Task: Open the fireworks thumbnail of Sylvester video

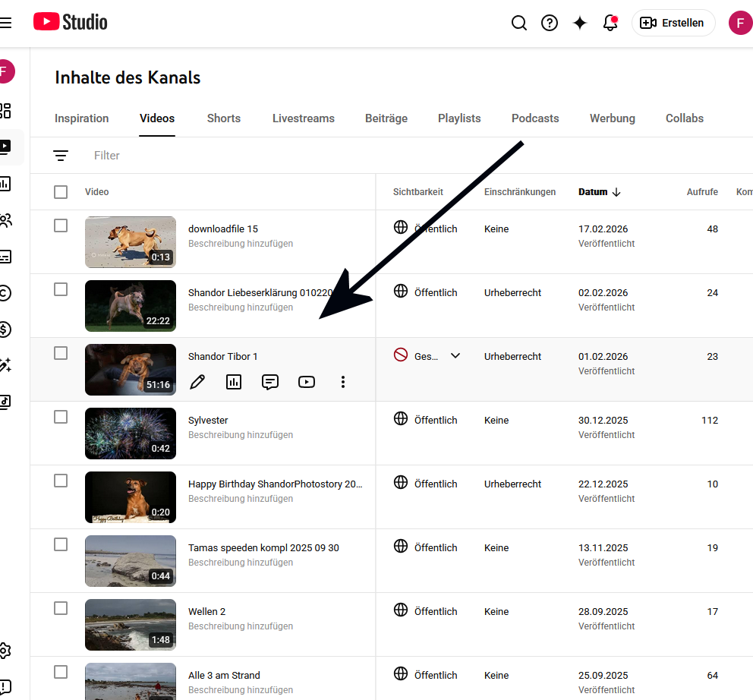Action: 130,433
